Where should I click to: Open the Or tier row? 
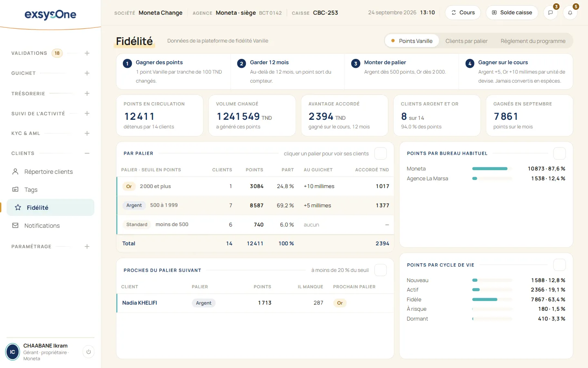[255, 186]
